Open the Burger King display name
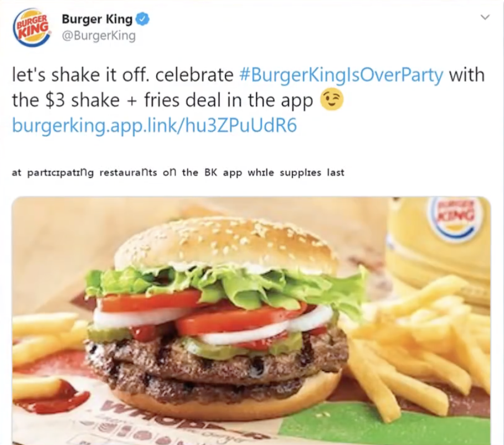The image size is (504, 445). [97, 19]
